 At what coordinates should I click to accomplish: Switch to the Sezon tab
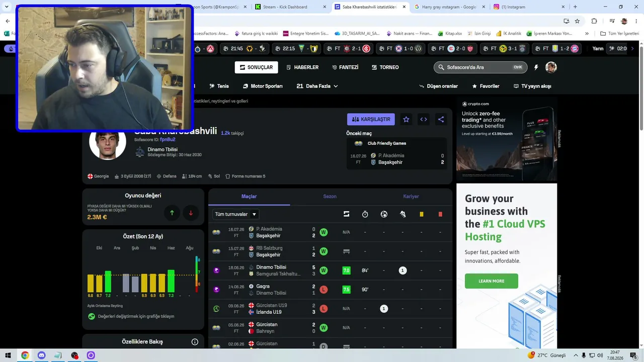click(x=330, y=197)
